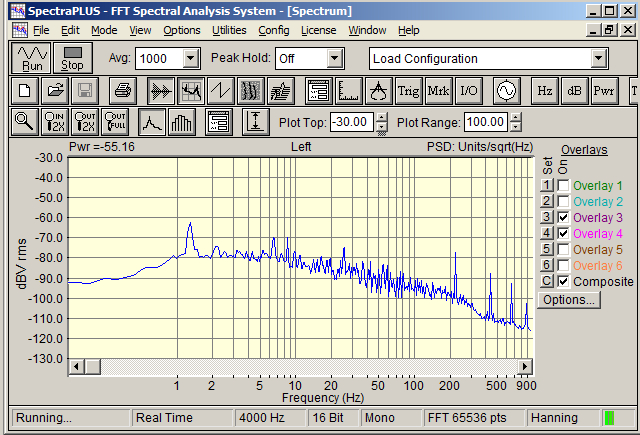
Task: Create a new file with the blank page icon
Action: [x=24, y=91]
